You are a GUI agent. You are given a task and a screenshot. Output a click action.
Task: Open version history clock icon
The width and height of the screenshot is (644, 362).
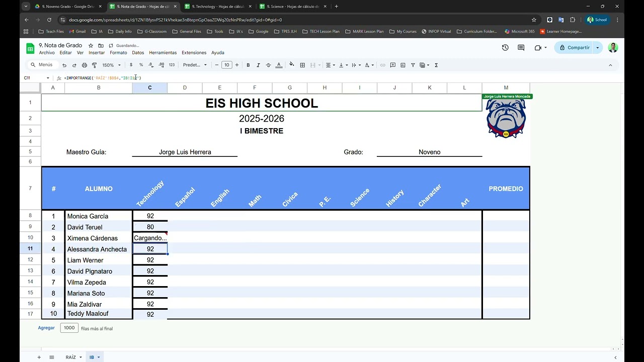point(505,48)
